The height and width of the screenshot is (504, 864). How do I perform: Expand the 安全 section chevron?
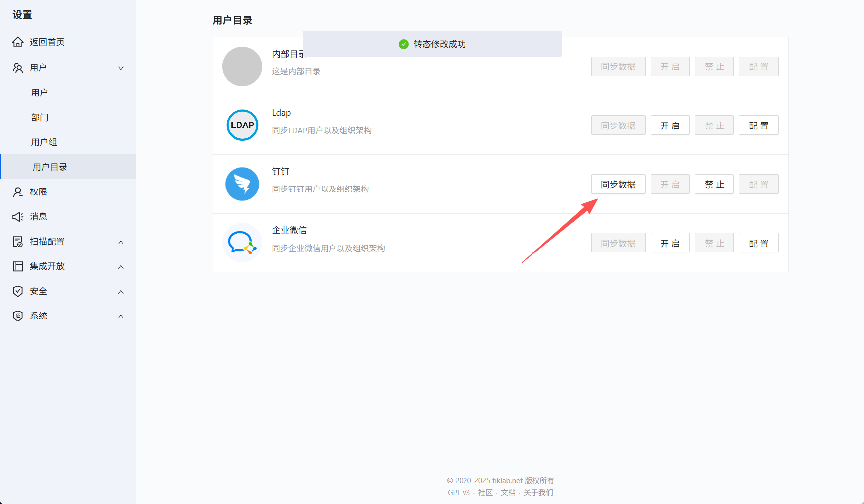tap(120, 291)
